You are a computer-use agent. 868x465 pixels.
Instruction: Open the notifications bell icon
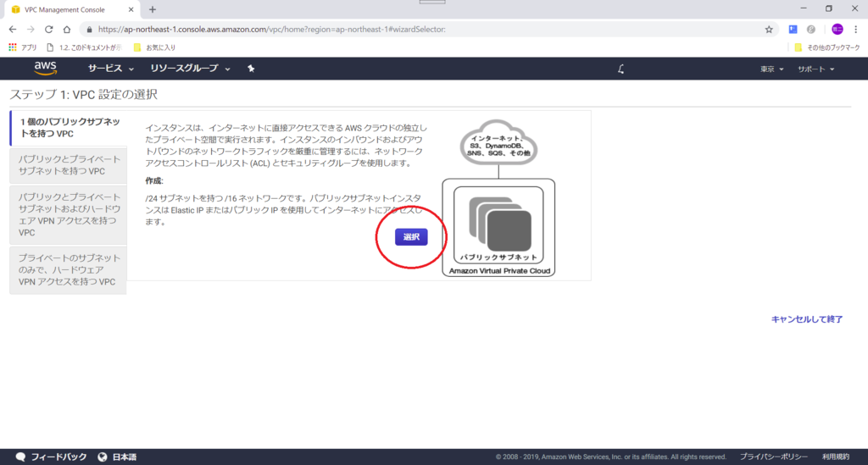(x=620, y=69)
